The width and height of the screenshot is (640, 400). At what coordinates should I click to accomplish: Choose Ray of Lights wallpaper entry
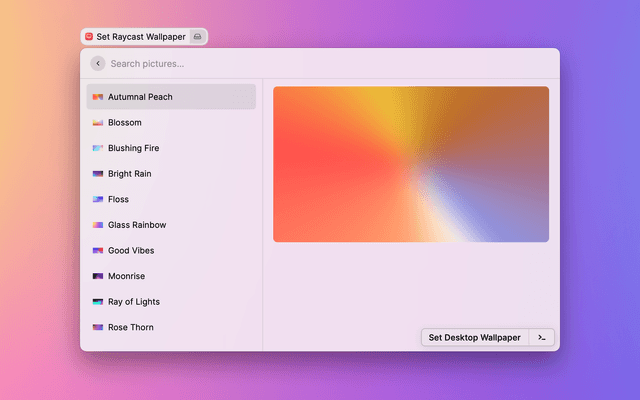point(134,302)
